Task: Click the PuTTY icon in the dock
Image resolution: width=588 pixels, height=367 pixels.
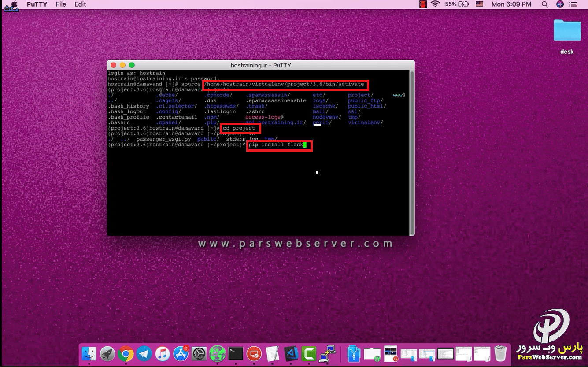Action: coord(328,353)
